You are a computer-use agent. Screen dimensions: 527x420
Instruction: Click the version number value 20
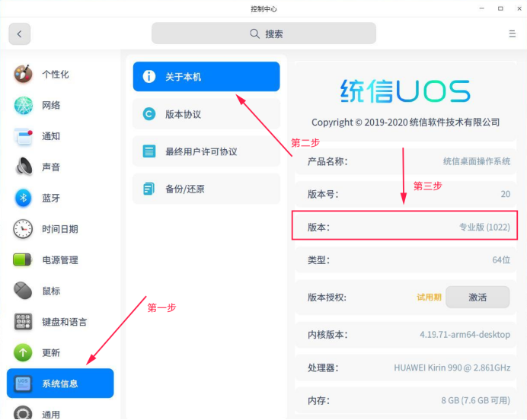tap(506, 194)
